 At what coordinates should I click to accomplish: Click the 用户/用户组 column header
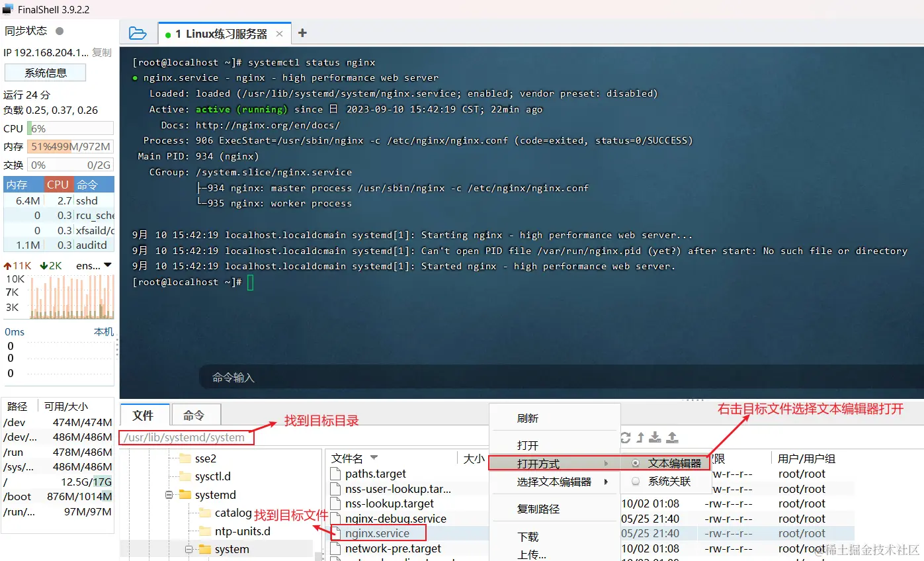coord(806,458)
